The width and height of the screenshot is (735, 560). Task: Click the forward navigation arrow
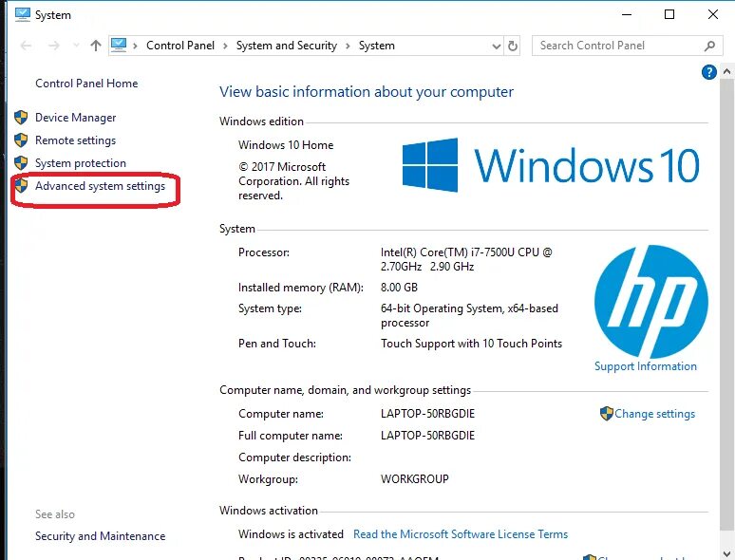click(x=54, y=46)
